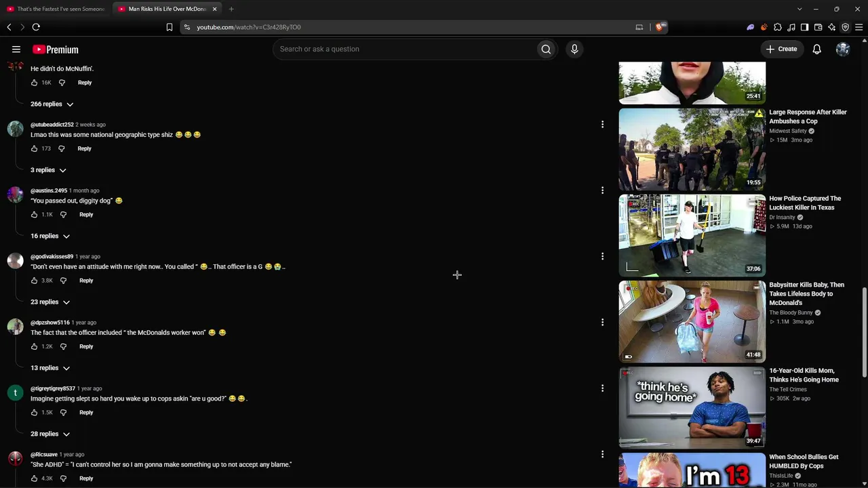Open the purple ghost extension
Screen dimensions: 868x488
(x=751, y=27)
